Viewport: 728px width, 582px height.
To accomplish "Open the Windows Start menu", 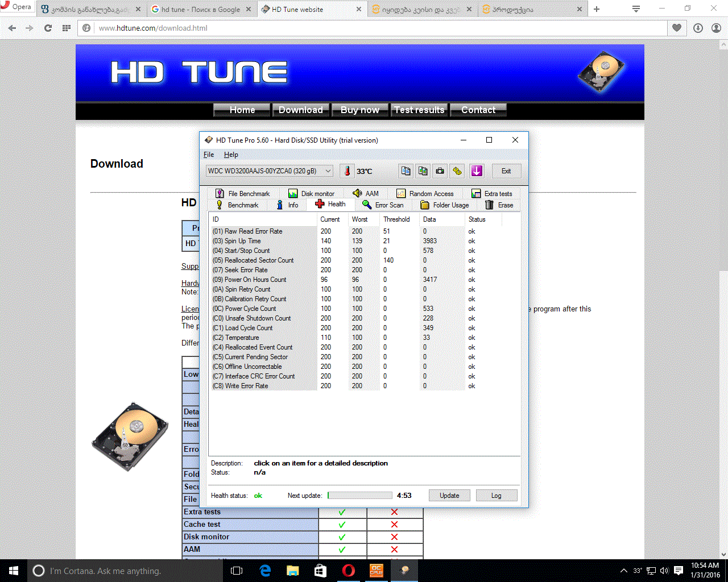I will [x=14, y=571].
